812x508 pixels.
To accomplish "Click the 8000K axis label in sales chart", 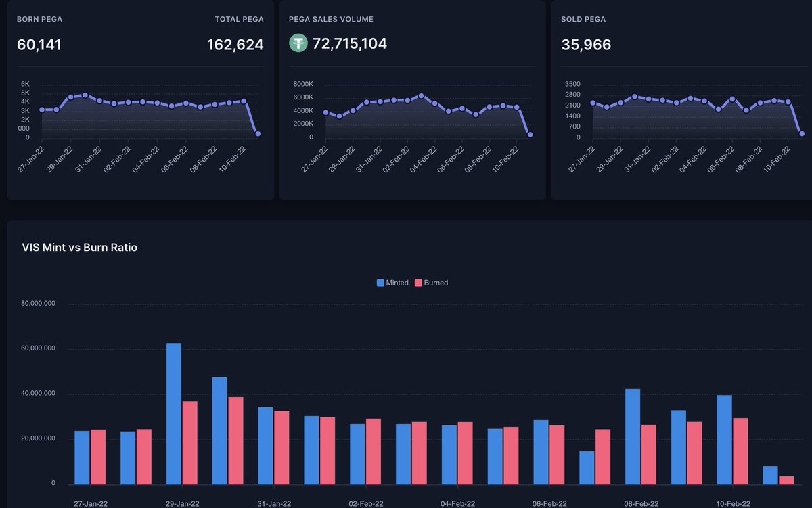I will click(302, 84).
